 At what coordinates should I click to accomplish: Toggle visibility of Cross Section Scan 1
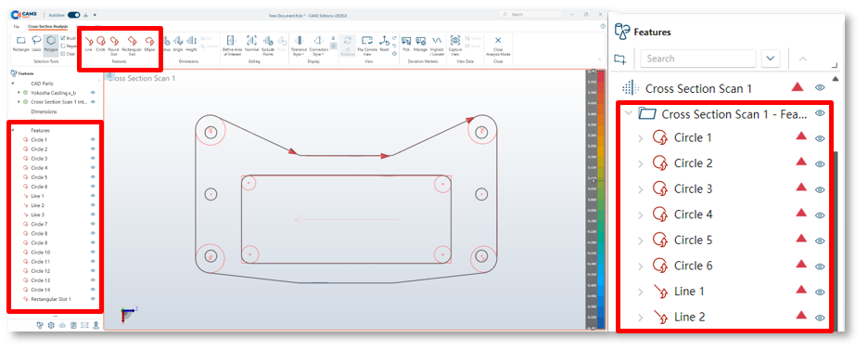pyautogui.click(x=820, y=87)
